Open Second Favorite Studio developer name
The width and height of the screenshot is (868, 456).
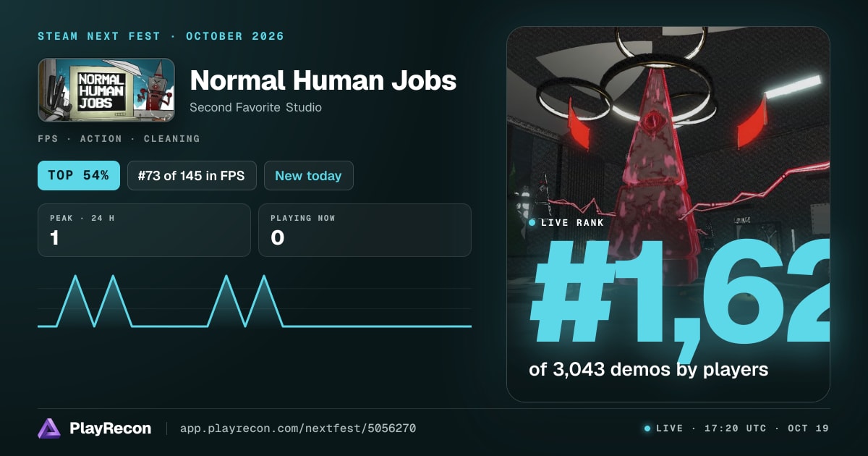(x=255, y=107)
